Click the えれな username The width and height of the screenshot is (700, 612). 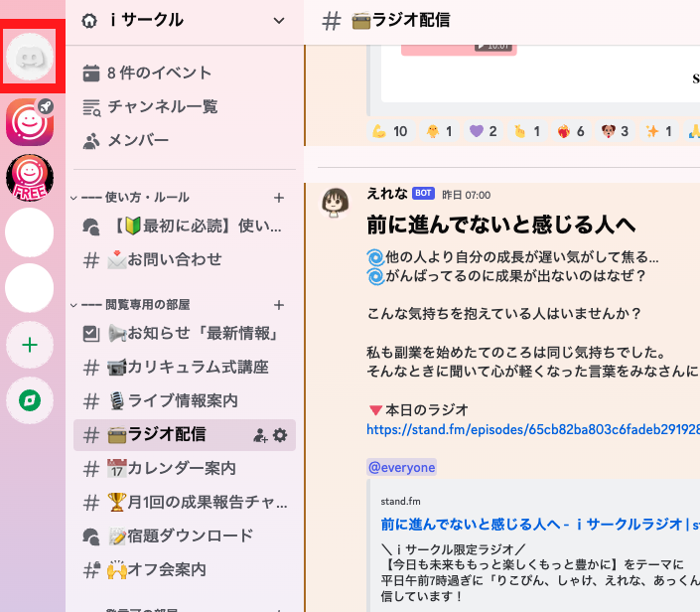pyautogui.click(x=387, y=194)
